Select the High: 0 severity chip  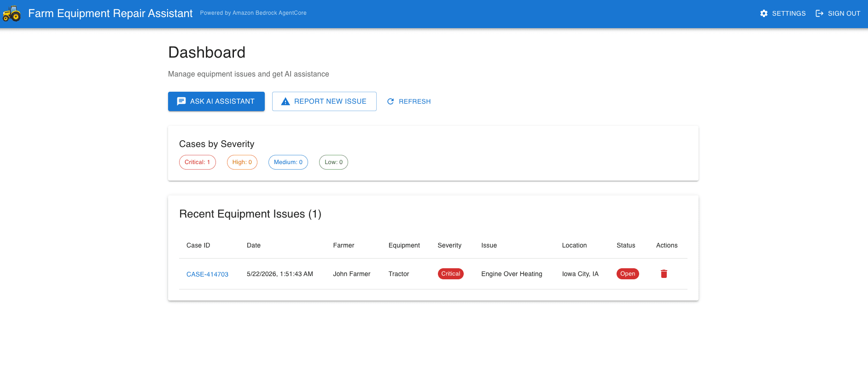pyautogui.click(x=242, y=162)
